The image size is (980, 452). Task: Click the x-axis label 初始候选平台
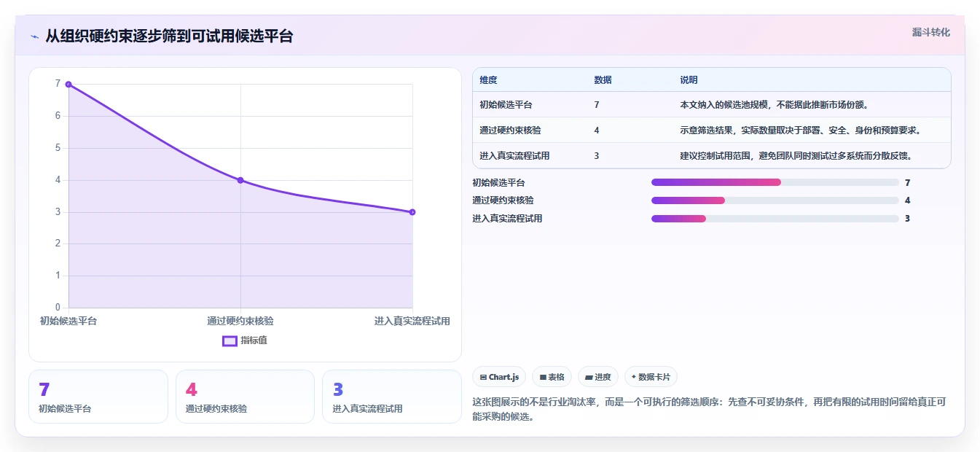click(68, 321)
